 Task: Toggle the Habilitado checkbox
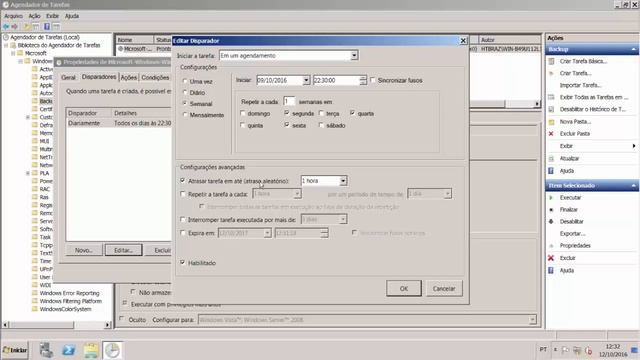click(x=182, y=262)
